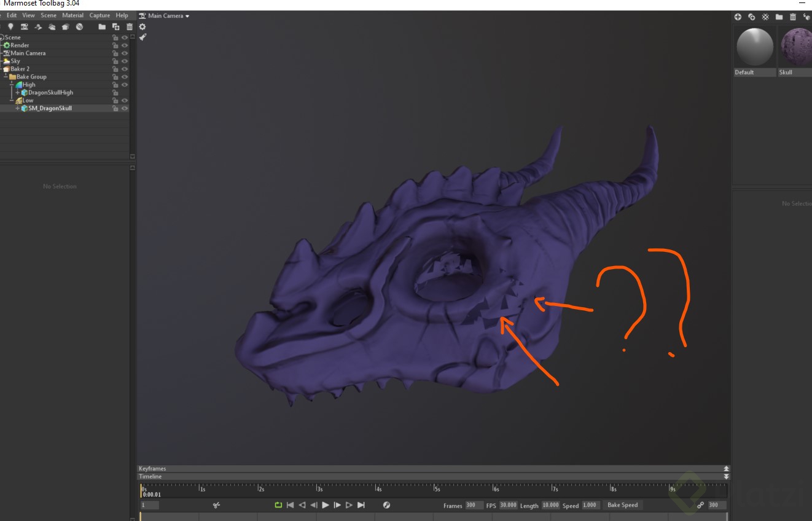Add a new baker with the bread icon
The image size is (812, 521).
coord(66,26)
